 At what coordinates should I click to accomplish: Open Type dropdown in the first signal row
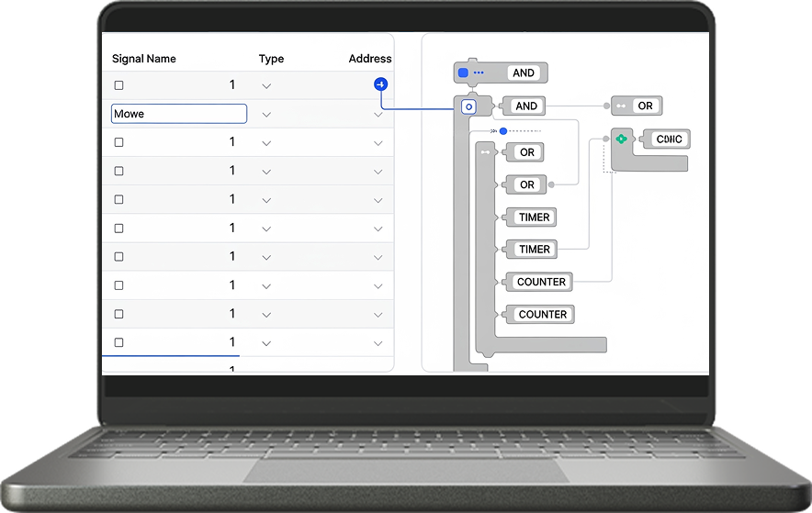pyautogui.click(x=266, y=85)
